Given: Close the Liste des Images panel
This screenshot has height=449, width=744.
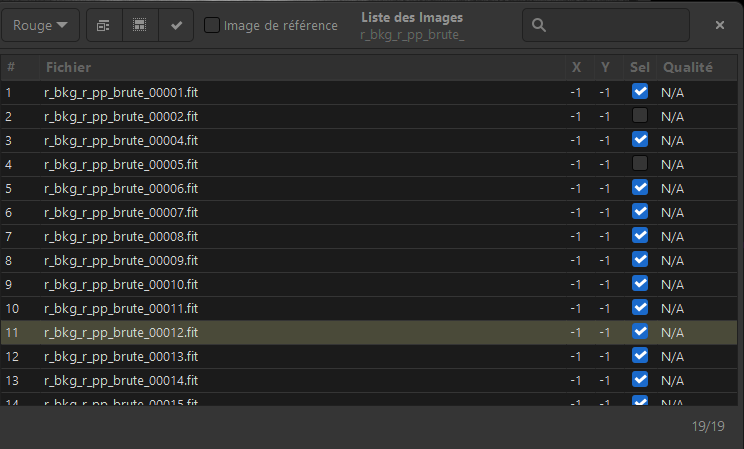Looking at the screenshot, I should [x=719, y=25].
